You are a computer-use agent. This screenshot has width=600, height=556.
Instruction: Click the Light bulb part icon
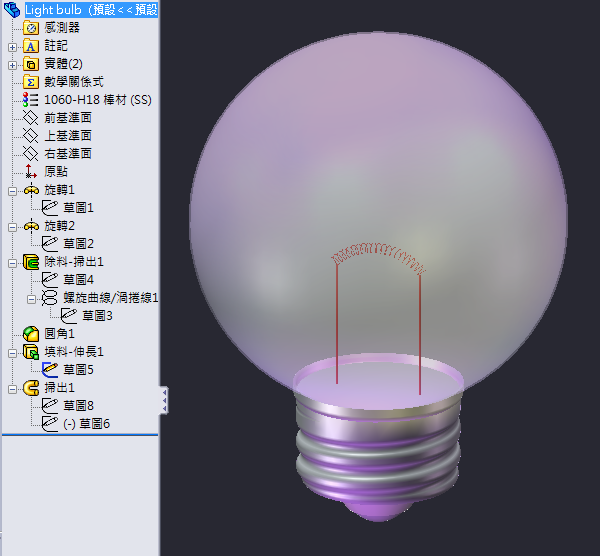point(12,10)
